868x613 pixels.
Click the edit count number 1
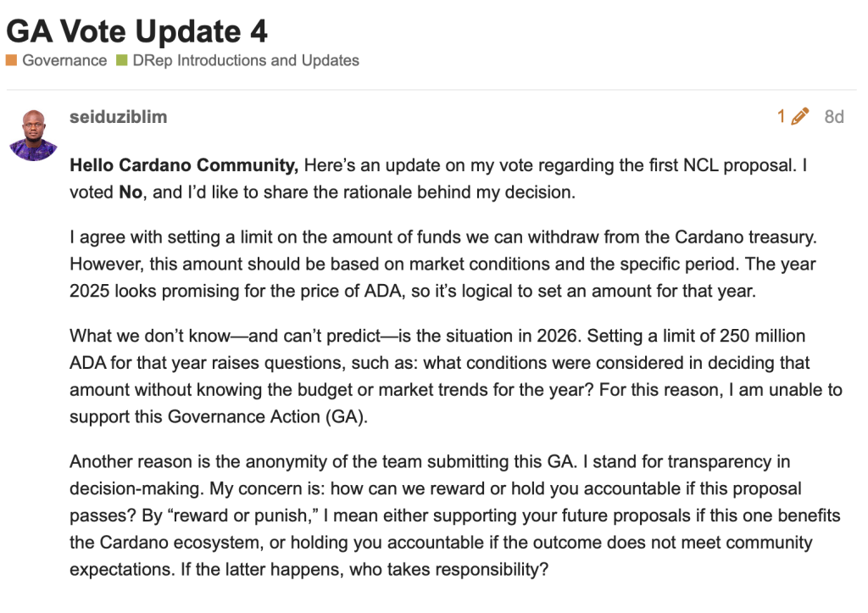point(781,116)
